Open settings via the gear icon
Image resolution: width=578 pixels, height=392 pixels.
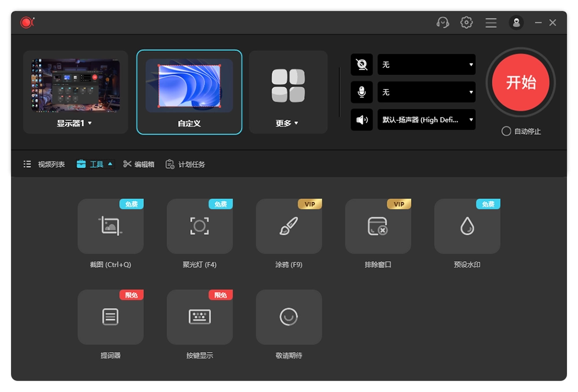(x=466, y=23)
